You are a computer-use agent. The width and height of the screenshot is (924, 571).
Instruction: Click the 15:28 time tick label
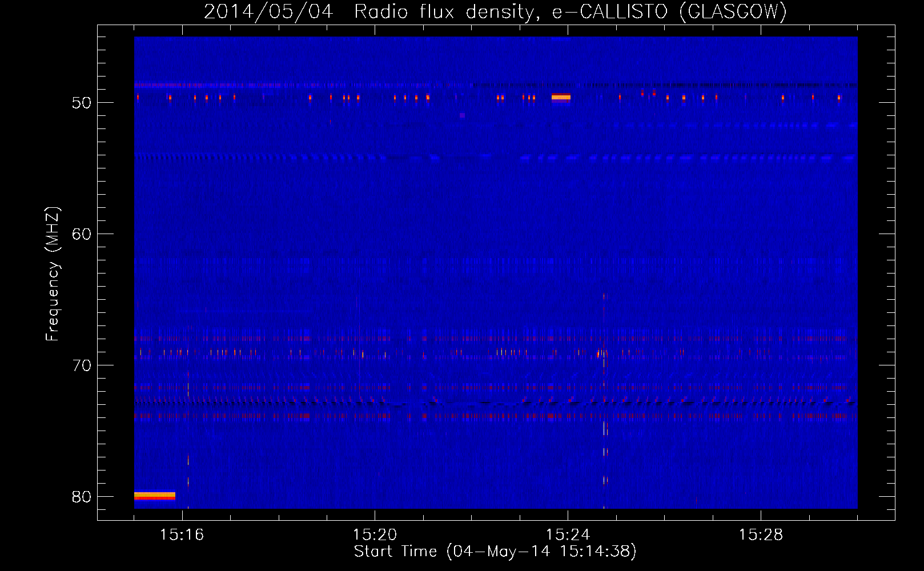(761, 535)
